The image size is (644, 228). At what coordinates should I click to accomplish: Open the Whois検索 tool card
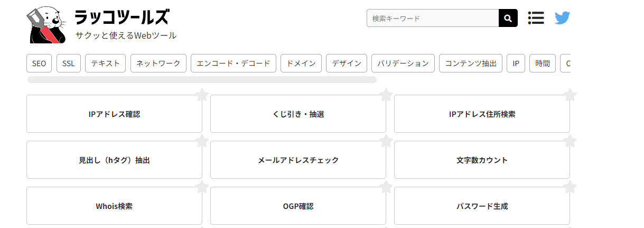(114, 206)
